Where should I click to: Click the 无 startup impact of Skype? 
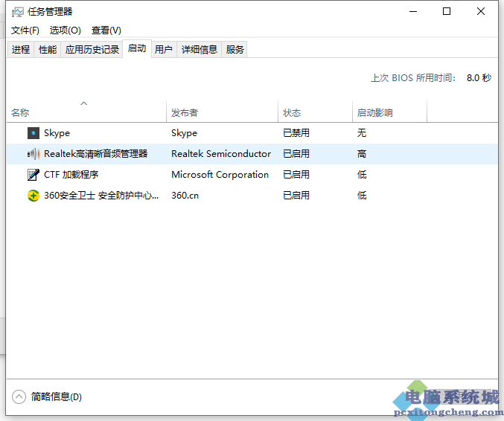pyautogui.click(x=362, y=133)
